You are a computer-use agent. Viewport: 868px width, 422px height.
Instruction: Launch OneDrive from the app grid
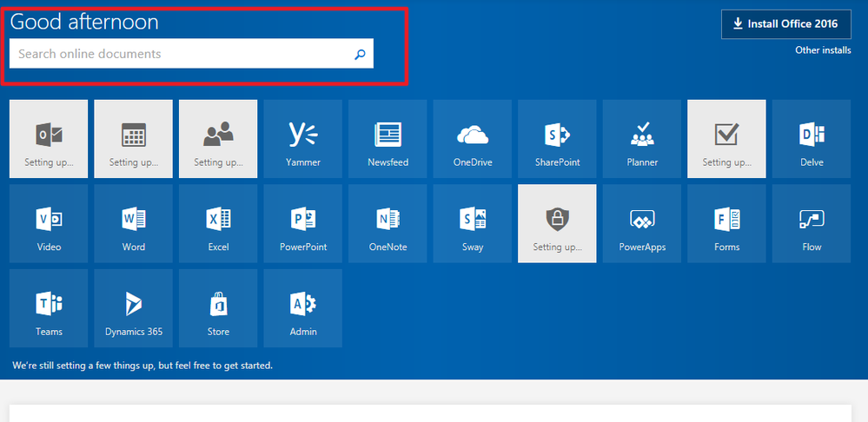tap(472, 139)
